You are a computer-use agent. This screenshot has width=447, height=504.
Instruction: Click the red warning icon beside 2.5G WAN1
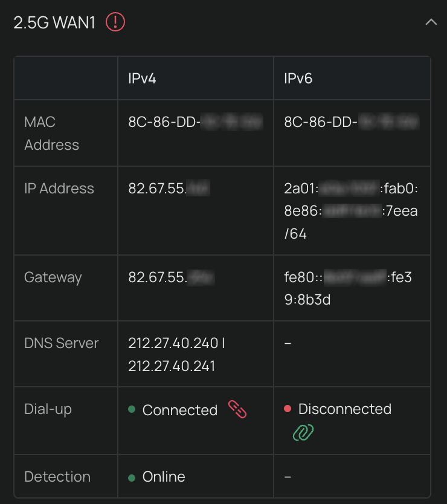coord(115,22)
